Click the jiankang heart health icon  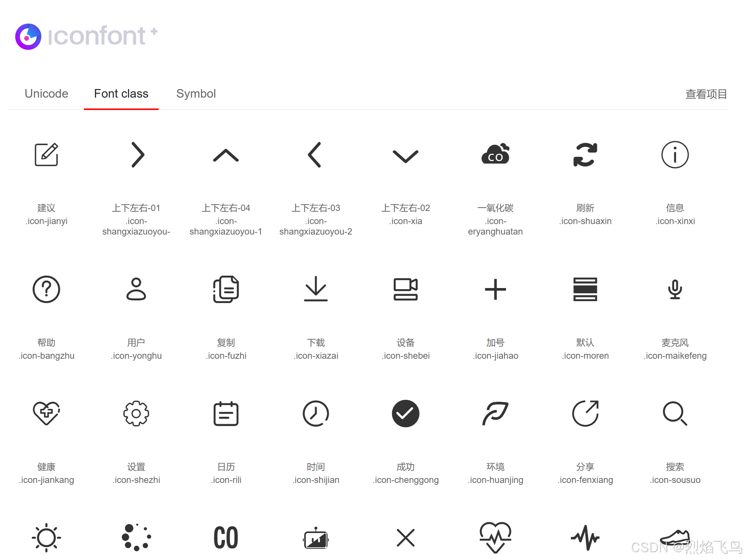(x=46, y=413)
